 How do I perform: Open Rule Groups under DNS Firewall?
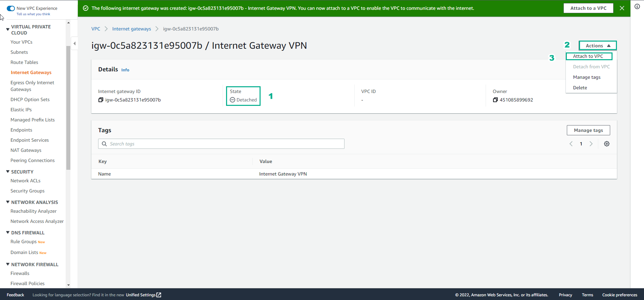point(23,241)
